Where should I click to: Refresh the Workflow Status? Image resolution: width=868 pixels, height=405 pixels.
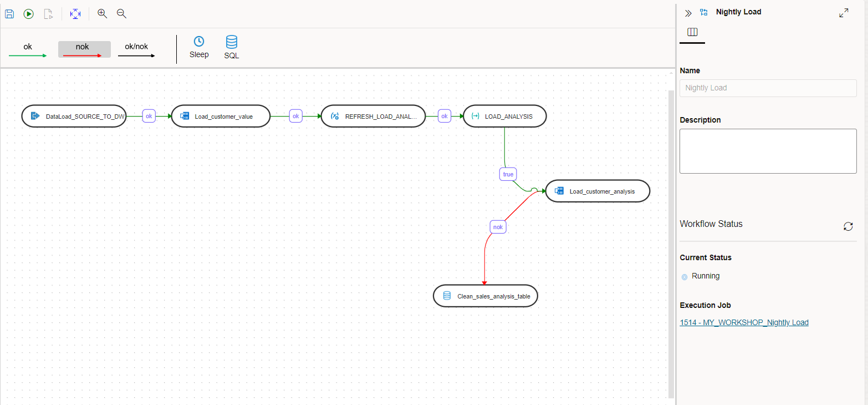[847, 226]
